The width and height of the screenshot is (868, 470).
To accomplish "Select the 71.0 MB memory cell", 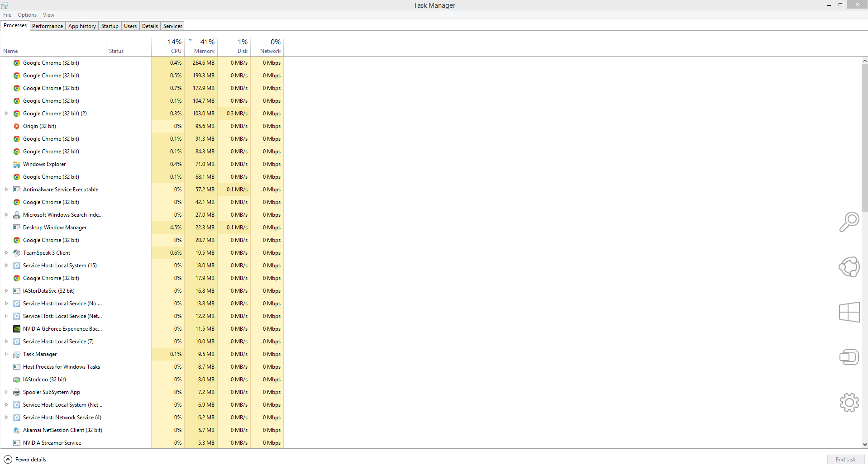I will [201, 164].
